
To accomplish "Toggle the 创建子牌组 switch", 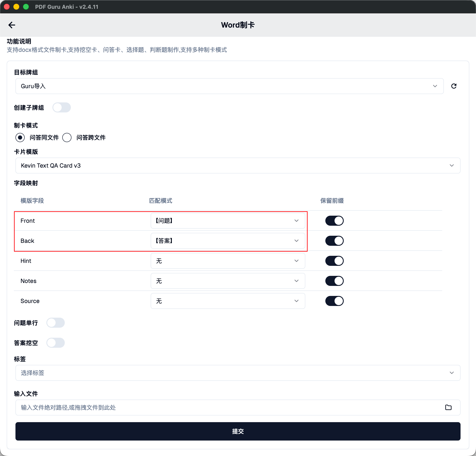I will coord(62,107).
